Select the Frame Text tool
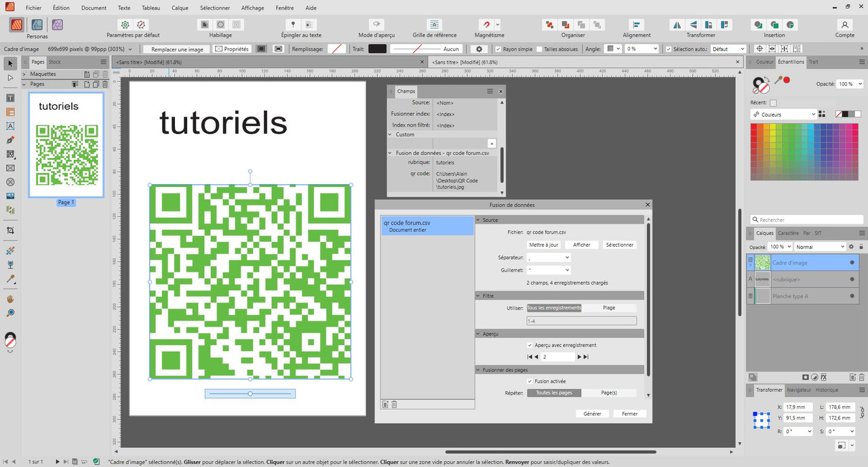 pos(10,98)
